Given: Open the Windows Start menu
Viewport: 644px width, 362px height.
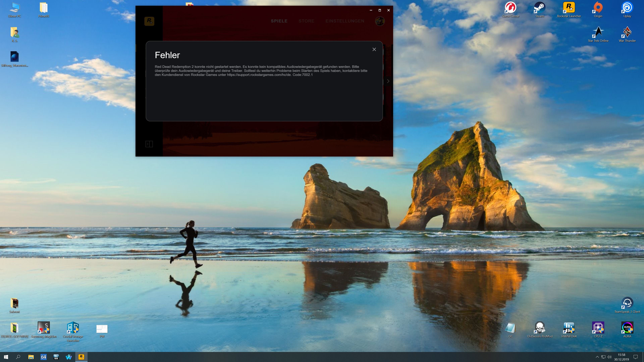Looking at the screenshot, I should click(x=6, y=357).
